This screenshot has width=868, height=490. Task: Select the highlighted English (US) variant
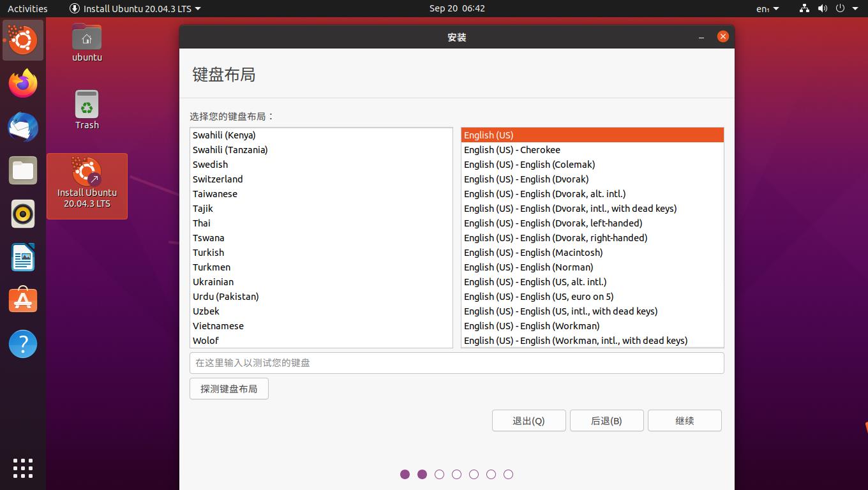(x=592, y=135)
